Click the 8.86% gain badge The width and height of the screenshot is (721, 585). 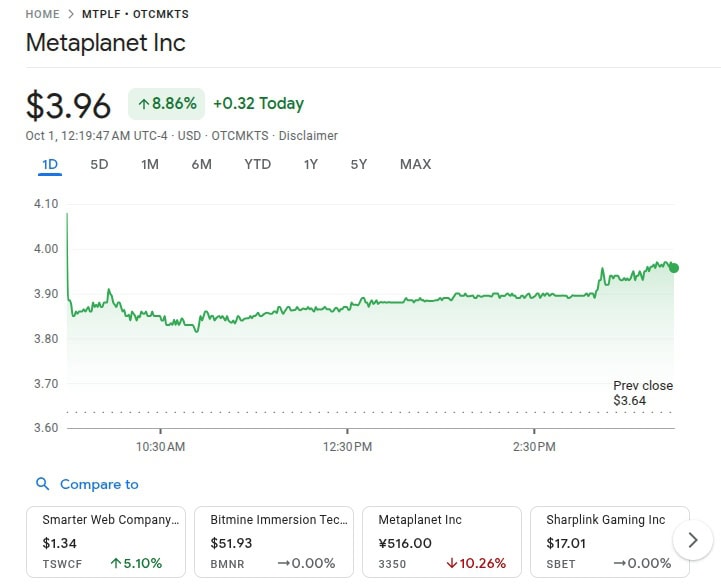tap(166, 104)
